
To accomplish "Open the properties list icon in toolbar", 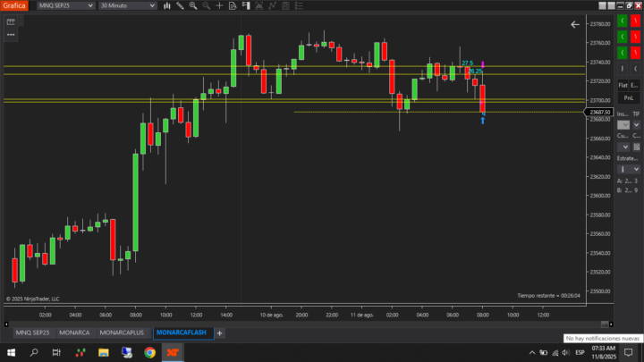I will click(x=299, y=5).
